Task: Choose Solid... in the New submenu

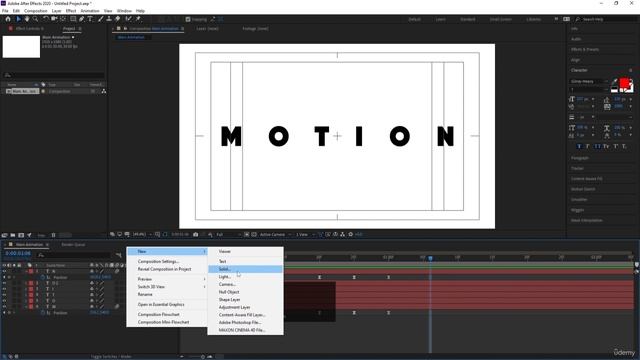Action: tap(245, 269)
